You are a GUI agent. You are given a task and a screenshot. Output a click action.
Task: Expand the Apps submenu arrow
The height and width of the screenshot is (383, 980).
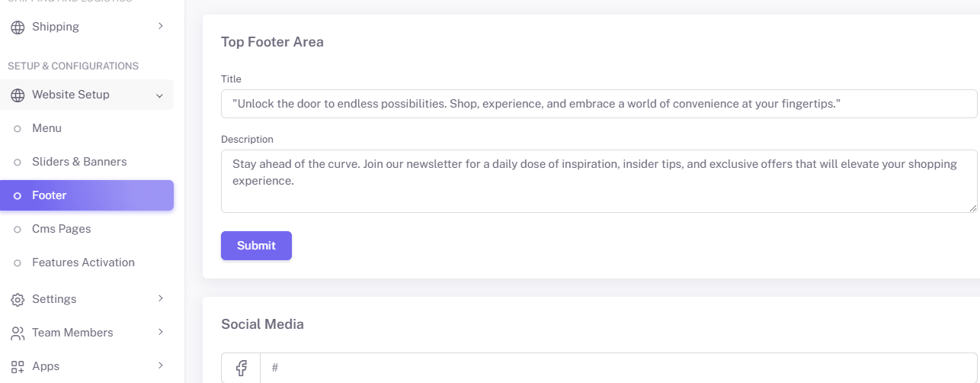pos(160,365)
